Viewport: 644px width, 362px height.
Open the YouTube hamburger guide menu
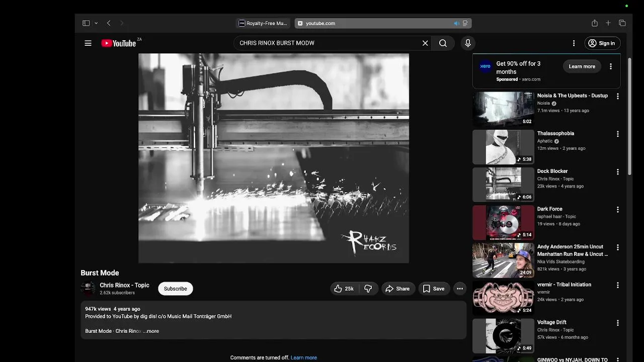coord(88,43)
